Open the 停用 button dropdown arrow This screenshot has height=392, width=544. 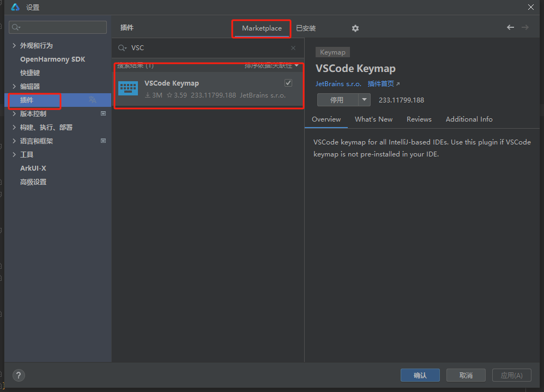click(x=364, y=100)
